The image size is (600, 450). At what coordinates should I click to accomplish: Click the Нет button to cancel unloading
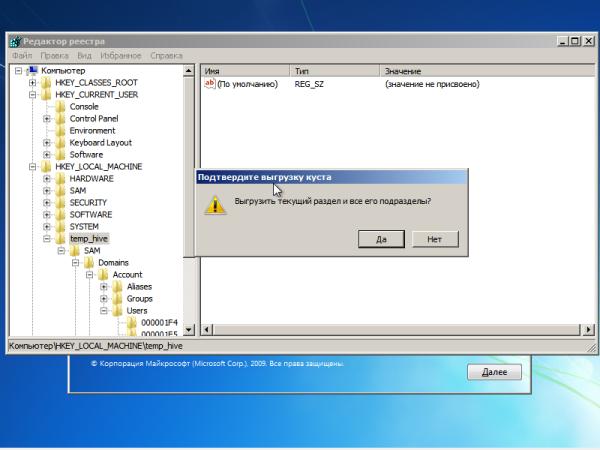pyautogui.click(x=434, y=239)
